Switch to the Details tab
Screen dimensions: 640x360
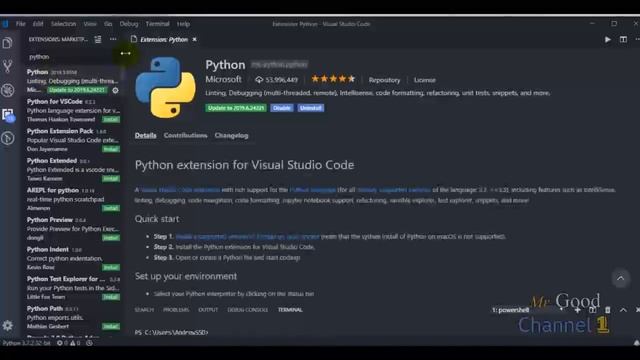point(146,136)
